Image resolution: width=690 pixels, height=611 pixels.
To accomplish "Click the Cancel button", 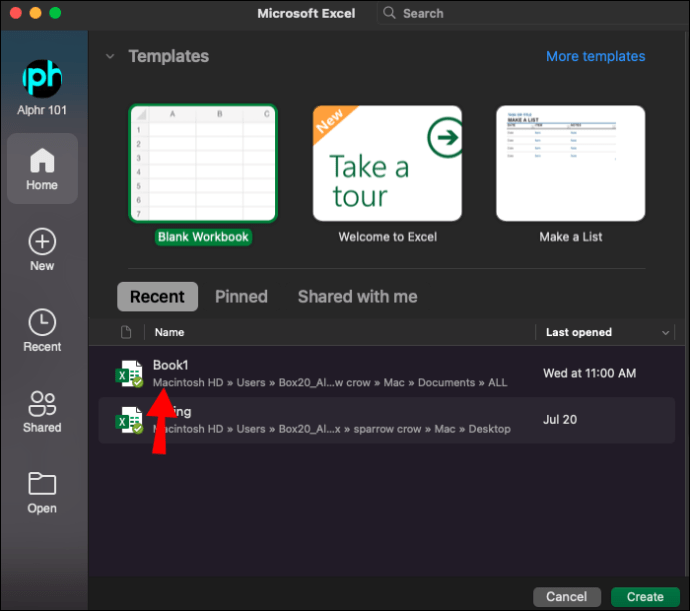I will click(x=567, y=596).
